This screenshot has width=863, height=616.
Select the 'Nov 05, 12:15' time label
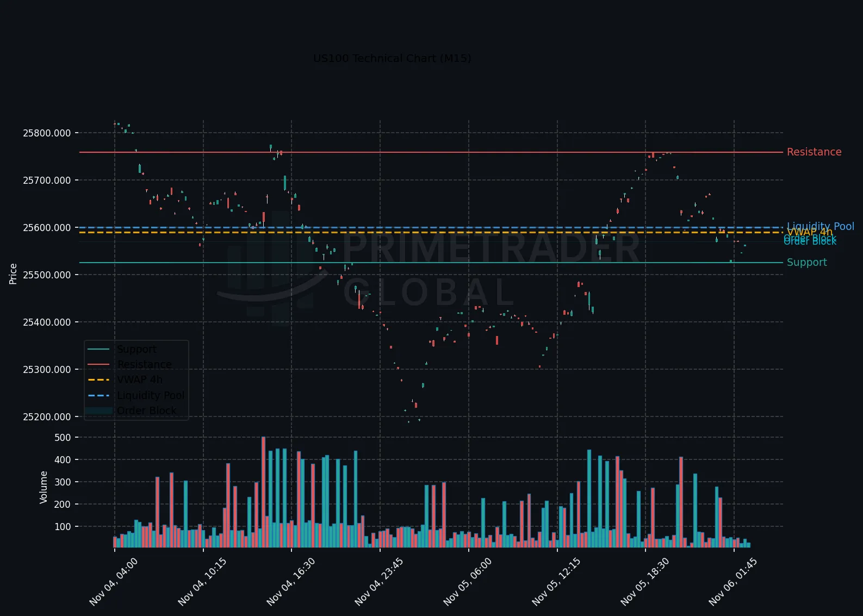pyautogui.click(x=556, y=581)
